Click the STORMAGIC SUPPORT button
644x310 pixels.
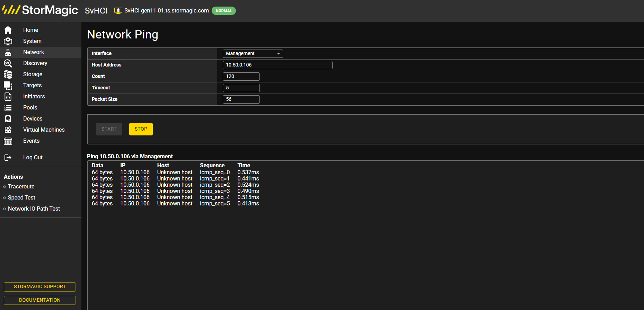(40, 287)
